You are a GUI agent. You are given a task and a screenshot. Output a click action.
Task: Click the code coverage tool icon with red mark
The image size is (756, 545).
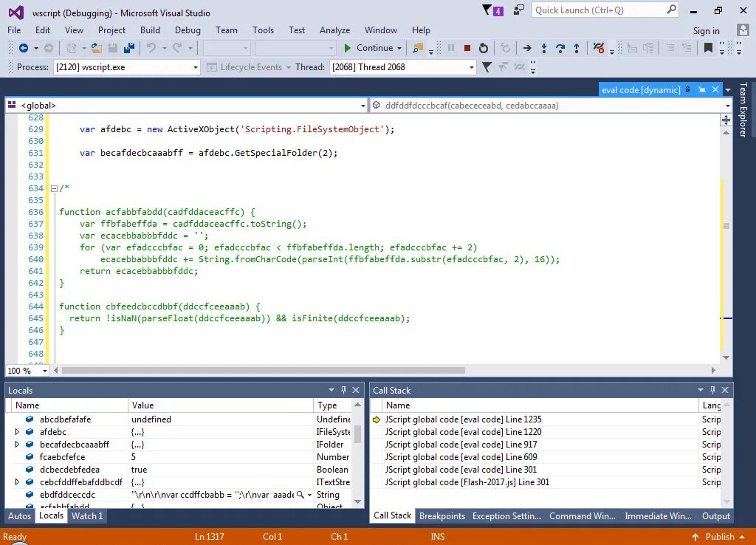pos(598,48)
